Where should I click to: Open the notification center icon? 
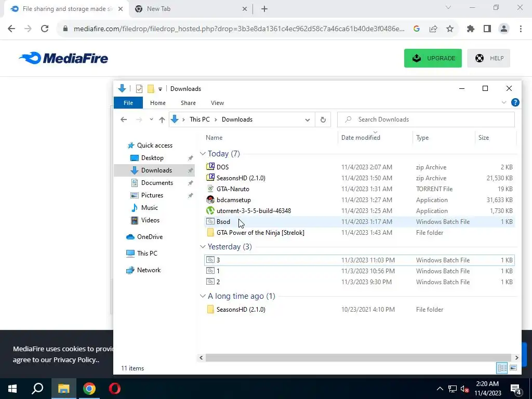[516, 389]
